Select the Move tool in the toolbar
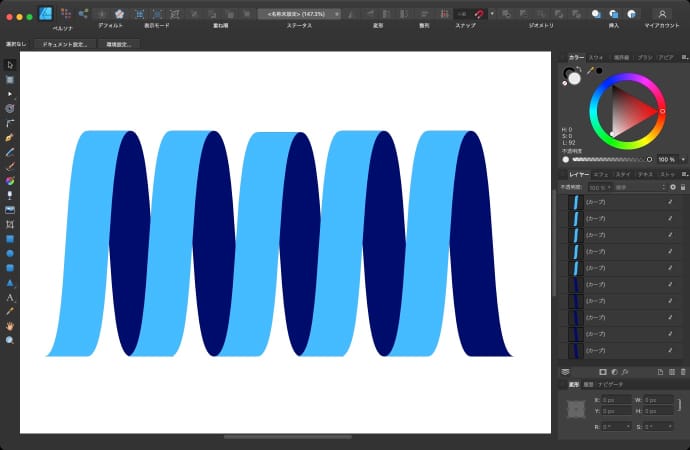Screen dimensions: 690x450 coord(10,64)
